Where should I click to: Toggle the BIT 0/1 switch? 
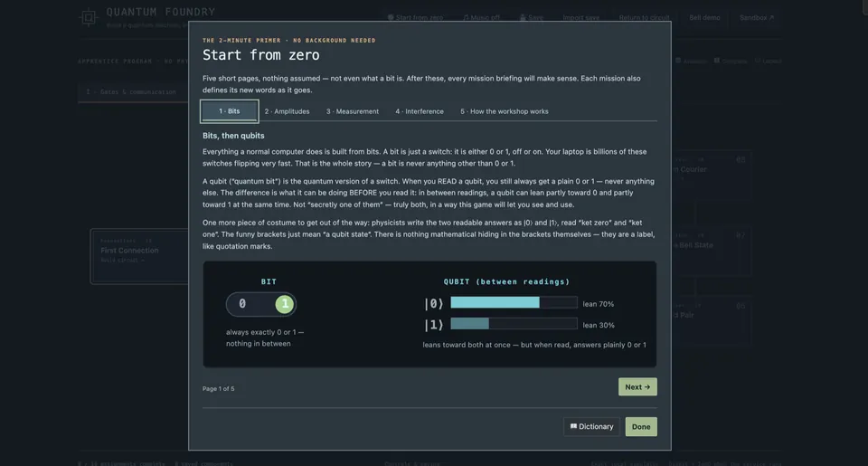click(x=260, y=304)
